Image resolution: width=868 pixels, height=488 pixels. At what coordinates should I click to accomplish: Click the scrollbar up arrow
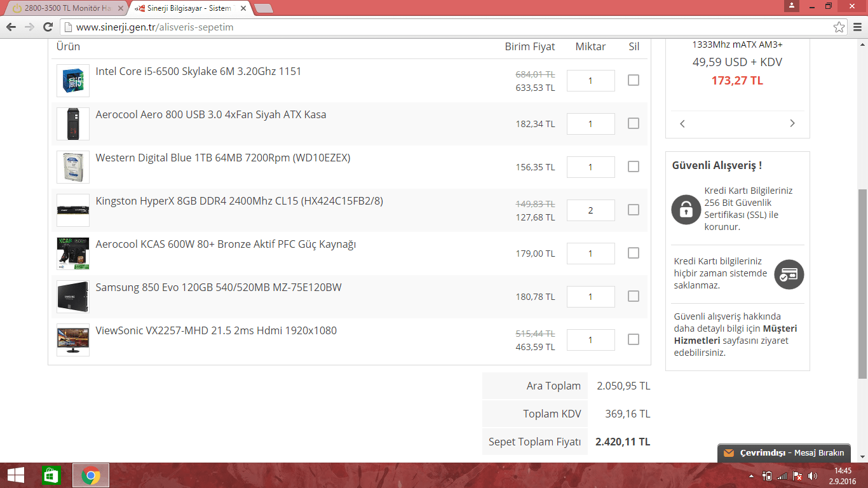pyautogui.click(x=862, y=44)
